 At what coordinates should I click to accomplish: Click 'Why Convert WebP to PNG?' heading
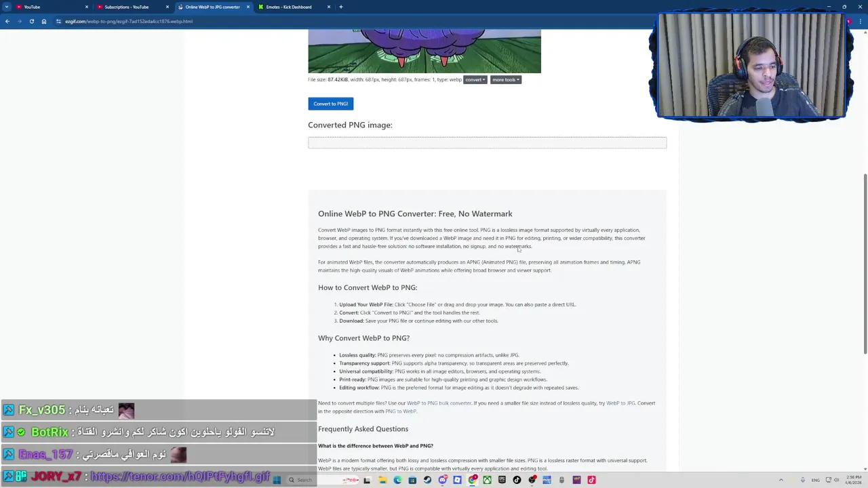(x=363, y=338)
